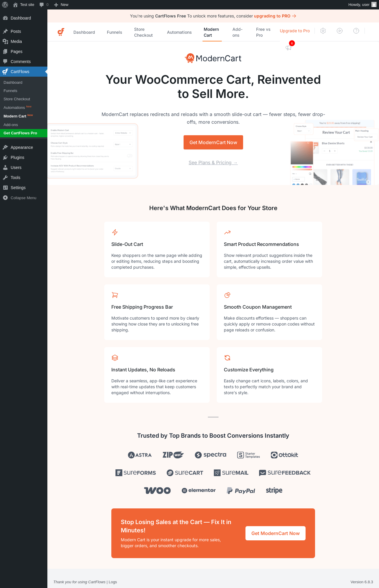
Task: Open the Logs link in footer
Action: point(113,582)
